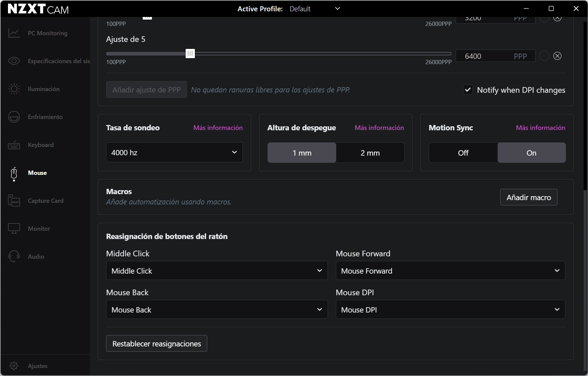This screenshot has height=376, width=588.
Task: Select the Enfriamiento cooling icon
Action: click(x=14, y=117)
